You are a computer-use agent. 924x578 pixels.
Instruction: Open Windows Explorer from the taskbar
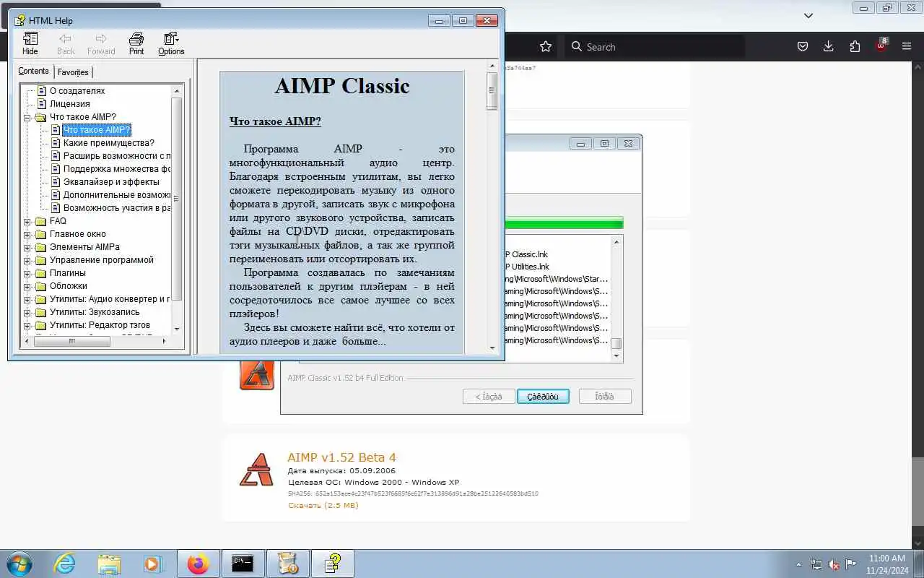(109, 564)
